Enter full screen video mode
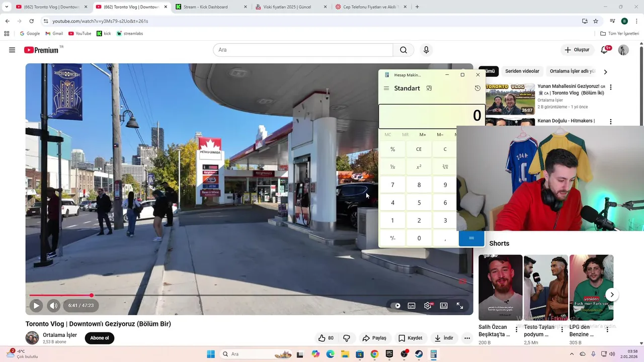 pos(460,305)
